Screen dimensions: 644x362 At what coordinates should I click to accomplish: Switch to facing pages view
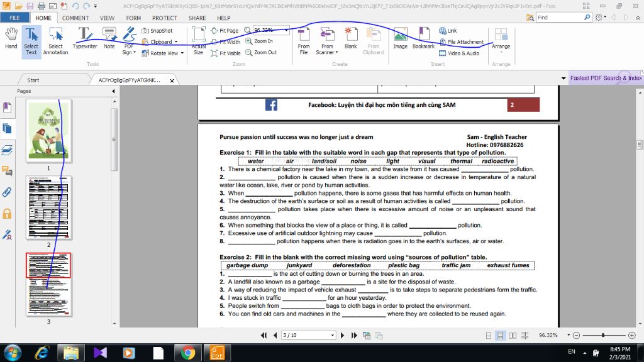(513, 336)
